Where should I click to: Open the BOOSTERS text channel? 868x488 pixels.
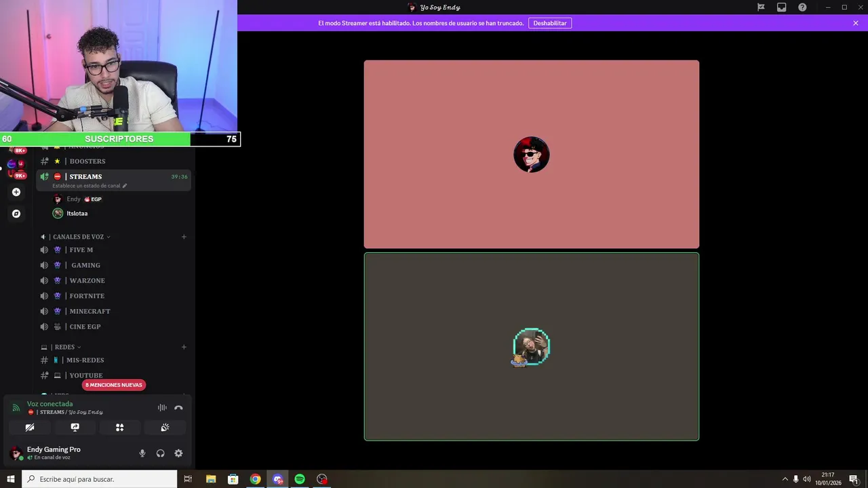(113, 161)
